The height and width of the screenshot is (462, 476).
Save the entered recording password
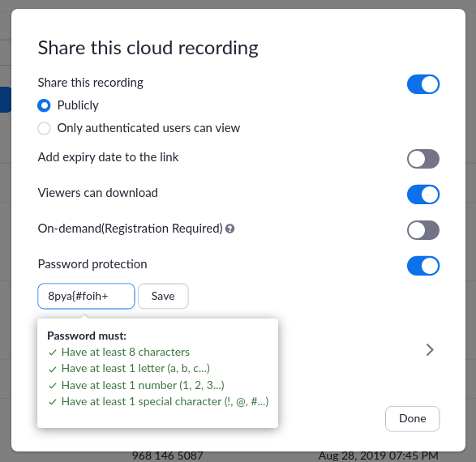click(163, 296)
